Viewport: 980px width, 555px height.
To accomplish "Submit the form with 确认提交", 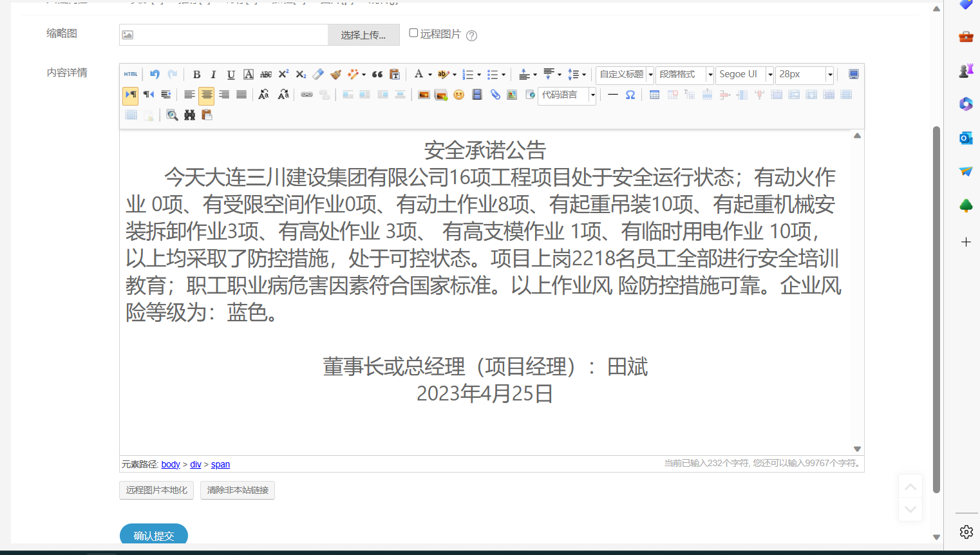I will pos(154,536).
